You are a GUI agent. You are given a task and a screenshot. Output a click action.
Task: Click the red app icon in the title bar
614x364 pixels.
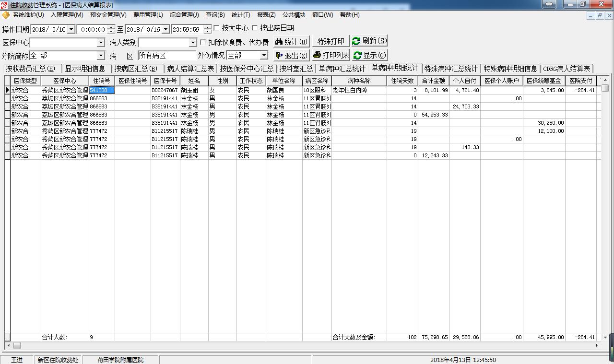pyautogui.click(x=4, y=4)
